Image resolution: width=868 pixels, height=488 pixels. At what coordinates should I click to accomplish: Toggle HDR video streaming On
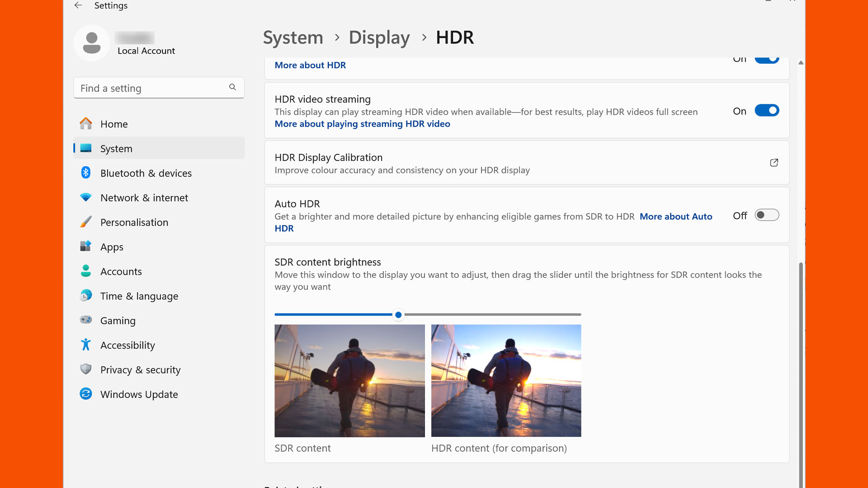[766, 111]
